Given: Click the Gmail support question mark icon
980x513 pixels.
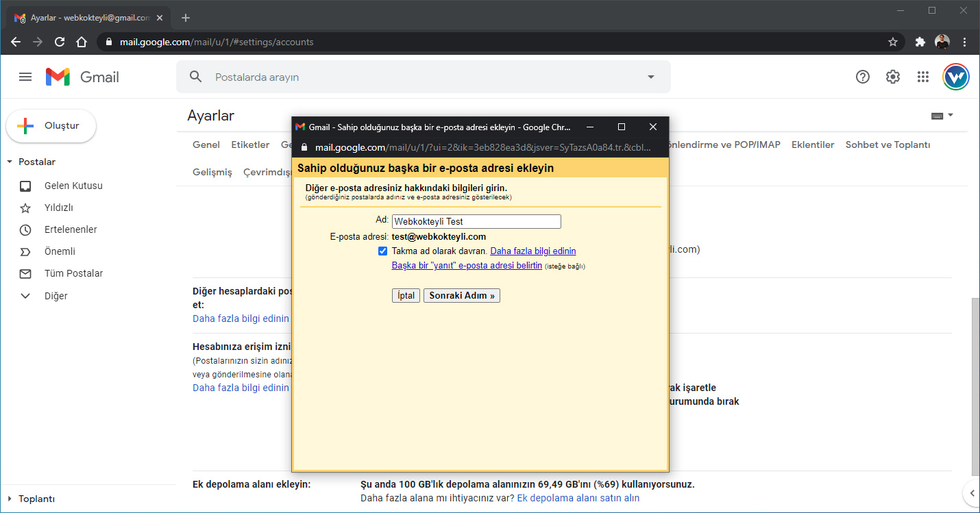Looking at the screenshot, I should [x=863, y=77].
